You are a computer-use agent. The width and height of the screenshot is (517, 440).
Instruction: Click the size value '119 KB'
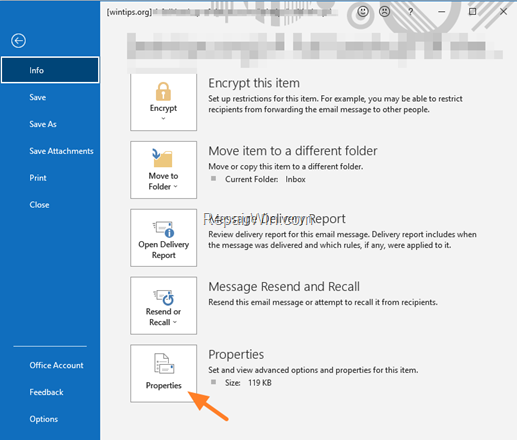pos(260,383)
